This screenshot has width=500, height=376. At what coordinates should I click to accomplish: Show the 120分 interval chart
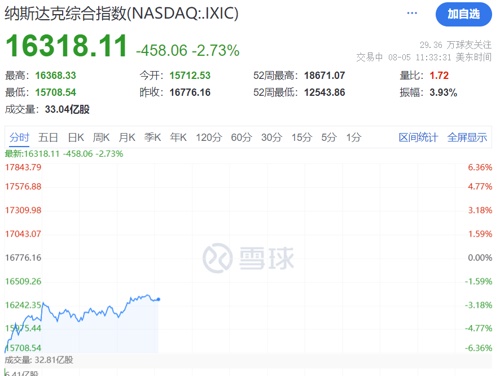pos(209,137)
